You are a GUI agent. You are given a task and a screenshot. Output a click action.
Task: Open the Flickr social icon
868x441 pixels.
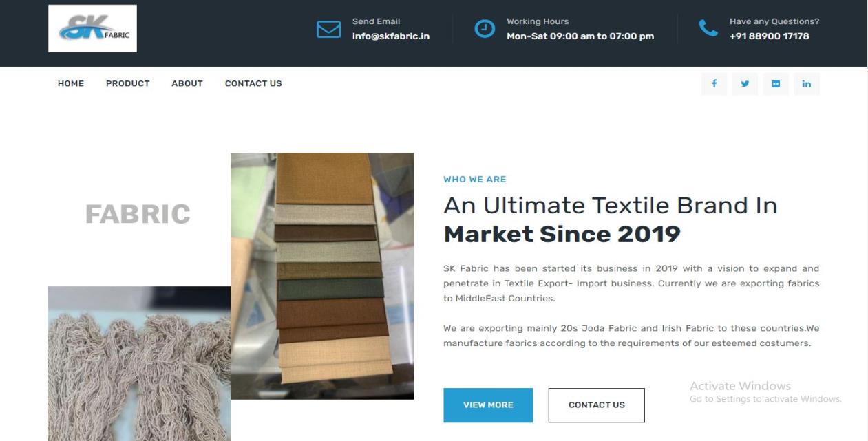coord(776,84)
